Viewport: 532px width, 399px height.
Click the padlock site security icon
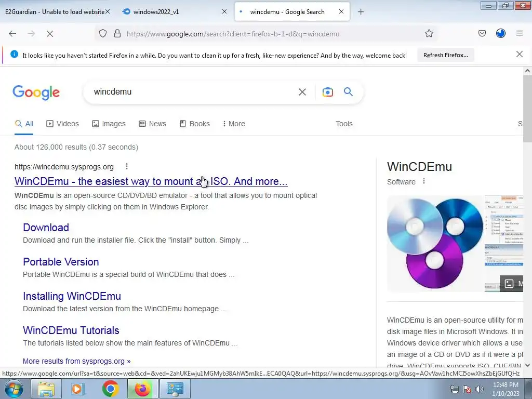click(x=117, y=34)
